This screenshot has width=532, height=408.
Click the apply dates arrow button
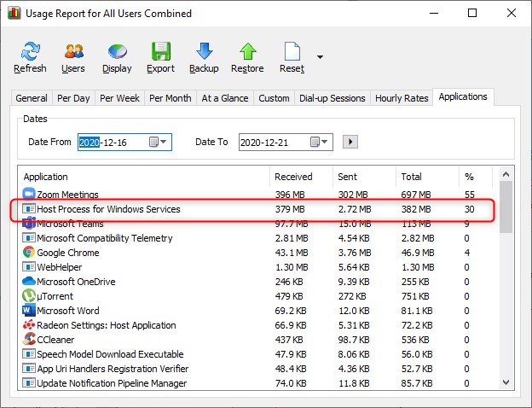(350, 142)
